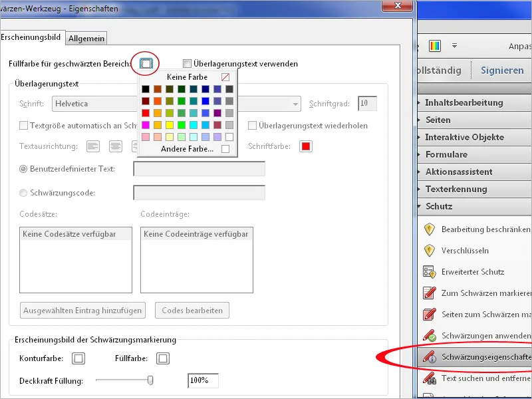The image size is (532, 399).
Task: Click the Verschlüsseln shield icon
Action: coord(429,251)
